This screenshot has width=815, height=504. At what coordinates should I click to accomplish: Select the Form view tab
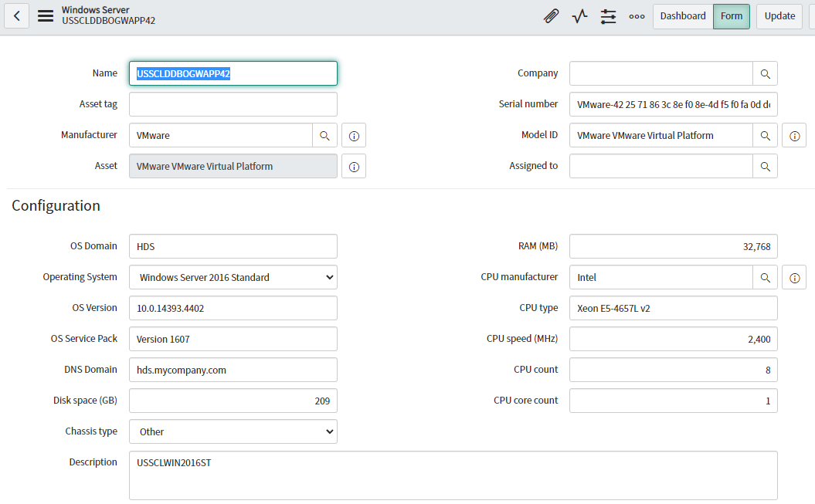(x=731, y=16)
